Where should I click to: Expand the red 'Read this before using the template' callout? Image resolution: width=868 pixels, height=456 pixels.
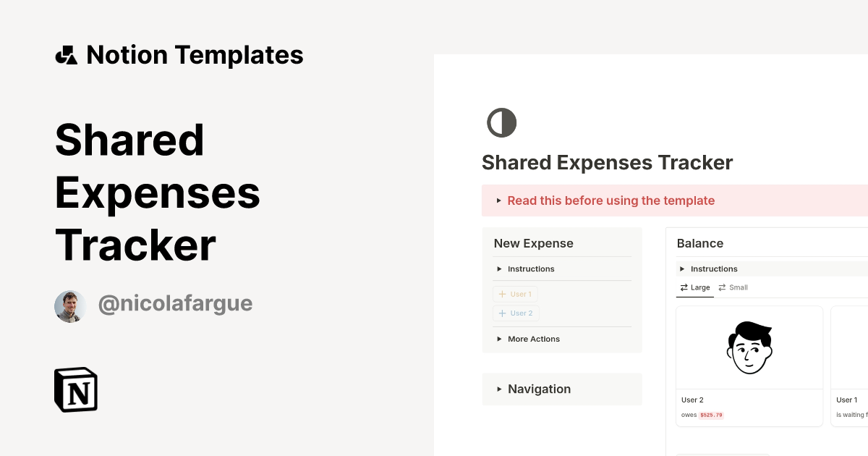click(x=611, y=200)
